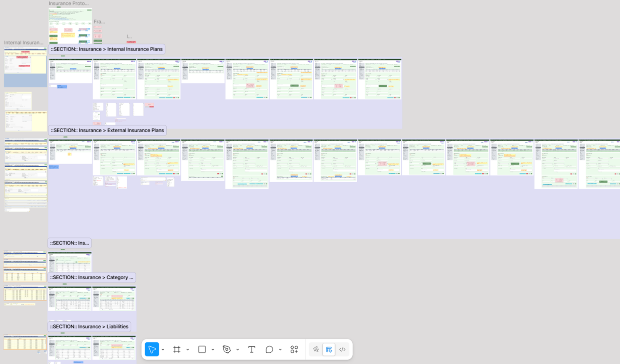This screenshot has height=364, width=620.
Task: Select the Comment tool
Action: (x=269, y=349)
